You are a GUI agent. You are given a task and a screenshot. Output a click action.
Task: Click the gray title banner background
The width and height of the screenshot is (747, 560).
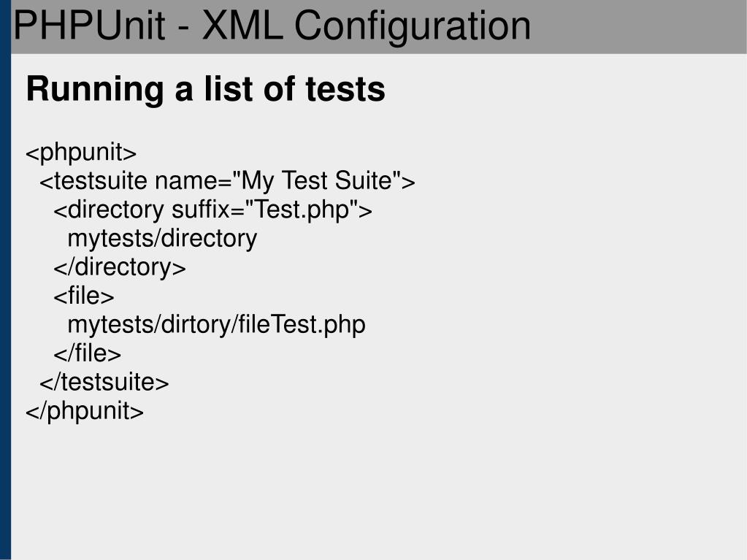coord(638,27)
